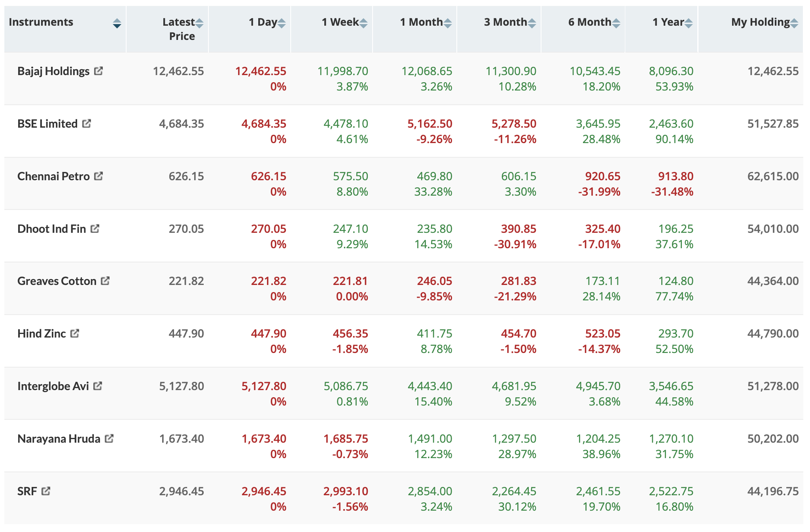
Task: Click Chennai Petro external link icon
Action: 98,176
